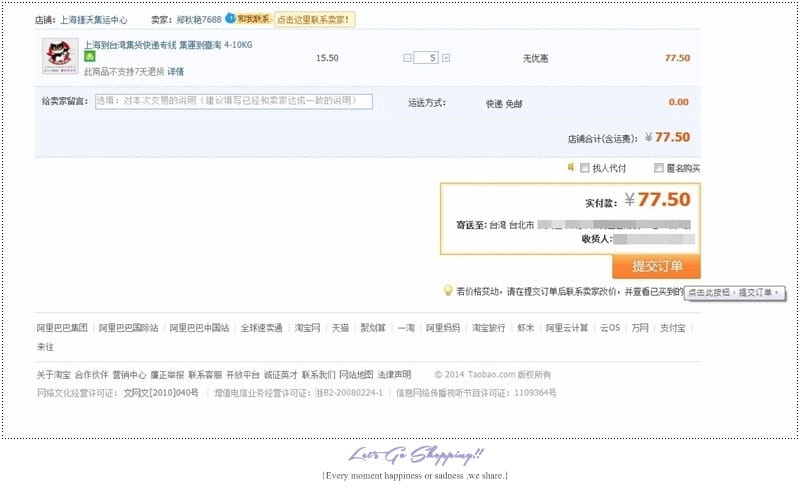
Task: Open the 来往 footer link
Action: (x=45, y=347)
